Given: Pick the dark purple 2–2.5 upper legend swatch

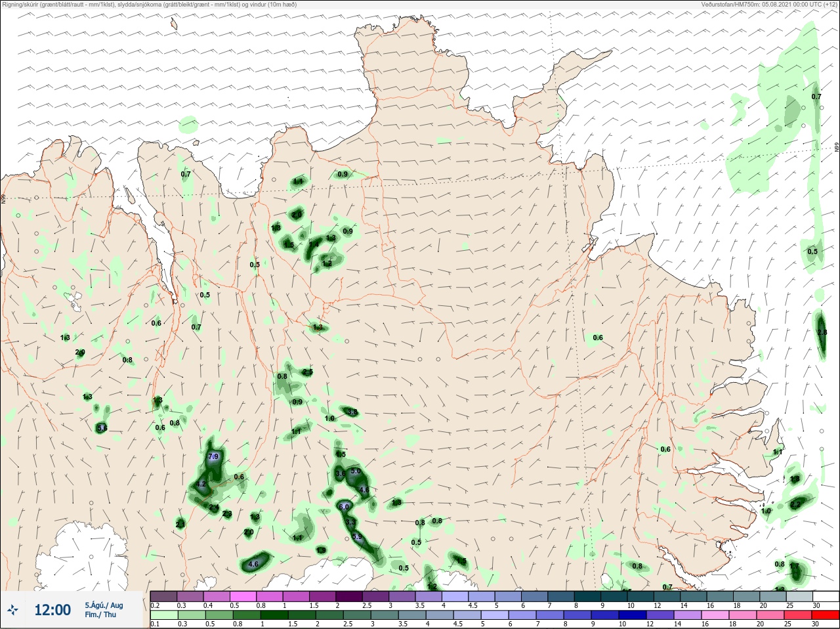Looking at the screenshot, I should pos(350,596).
